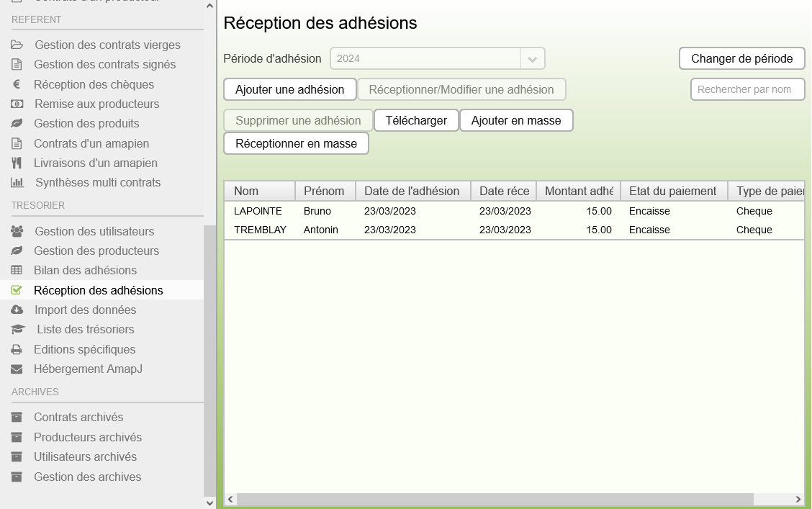Click the sidebar scrollbar down arrow
Viewport: 812px width, 509px height.
[x=209, y=503]
